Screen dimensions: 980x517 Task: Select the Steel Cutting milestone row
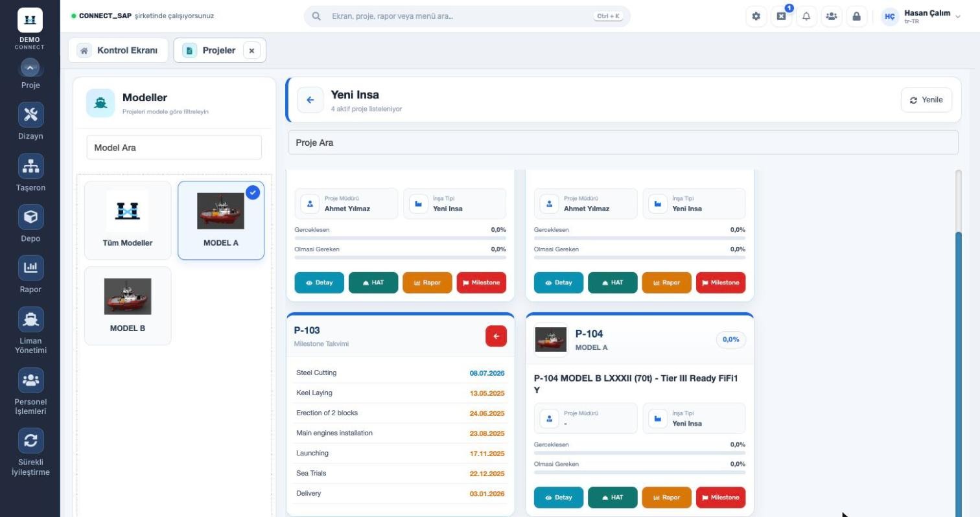pyautogui.click(x=400, y=373)
